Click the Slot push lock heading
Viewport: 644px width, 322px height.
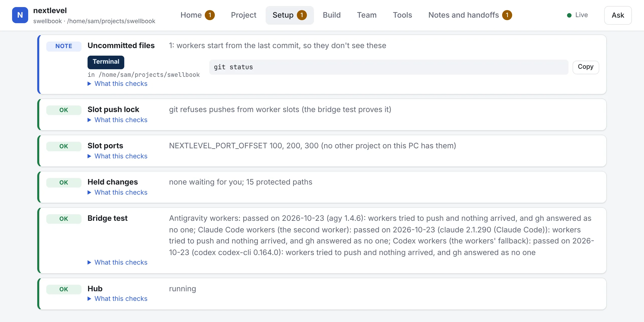[x=113, y=110]
